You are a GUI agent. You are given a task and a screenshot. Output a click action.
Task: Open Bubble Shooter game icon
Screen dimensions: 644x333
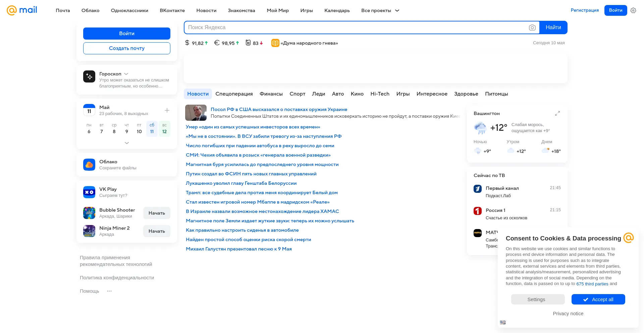pos(89,213)
